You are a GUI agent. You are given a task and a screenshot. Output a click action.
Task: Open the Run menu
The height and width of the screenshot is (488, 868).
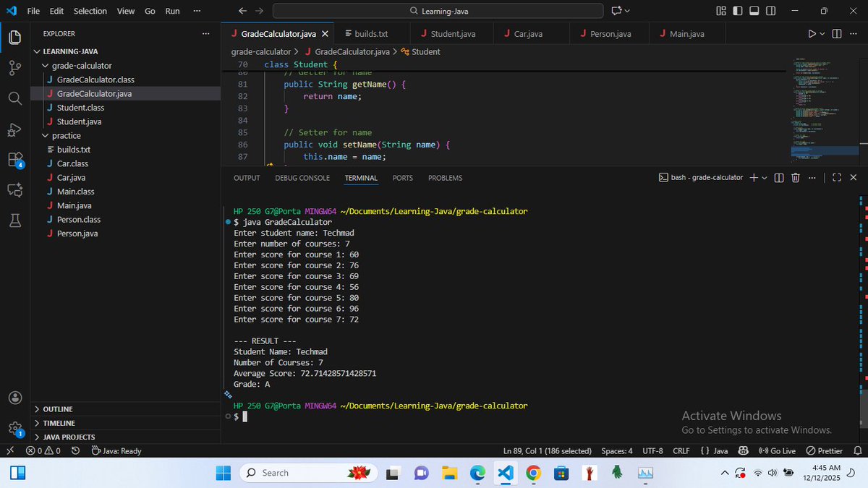(x=172, y=11)
